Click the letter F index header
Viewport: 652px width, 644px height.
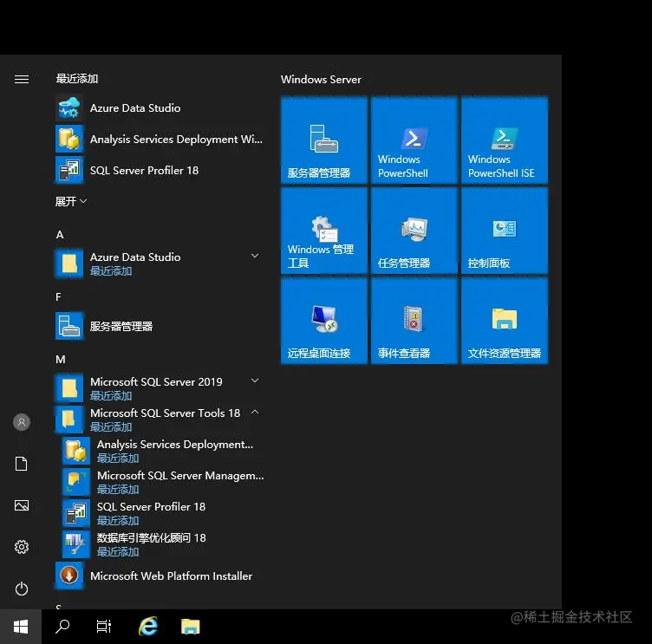click(58, 296)
